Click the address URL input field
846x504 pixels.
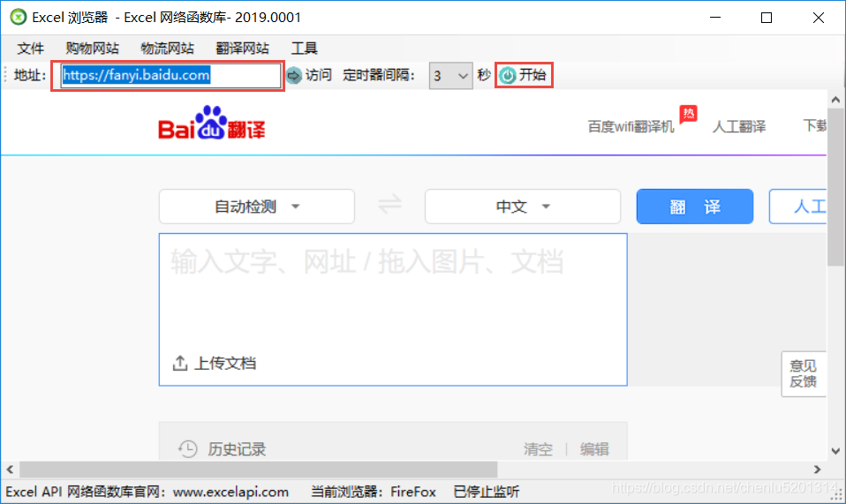(170, 75)
